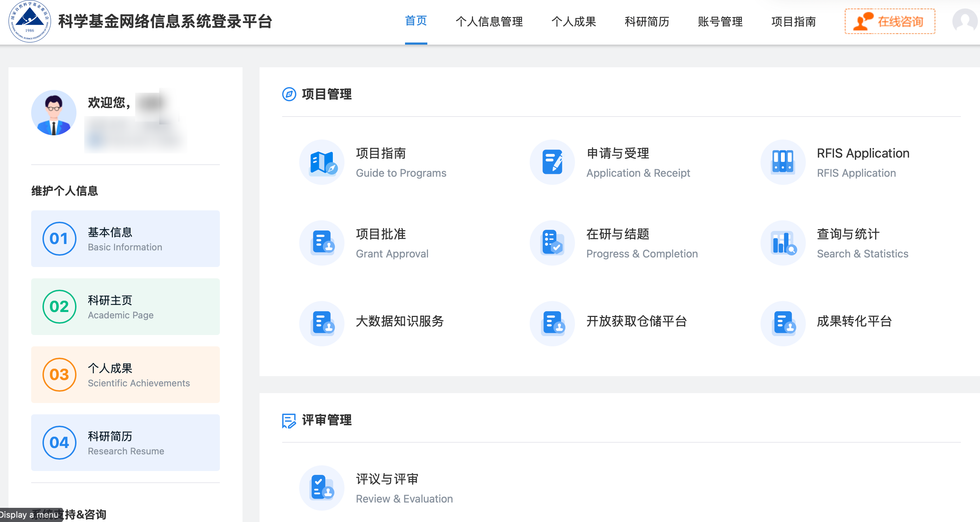The height and width of the screenshot is (522, 980).
Task: Open the RFIS Application binder icon
Action: click(783, 163)
